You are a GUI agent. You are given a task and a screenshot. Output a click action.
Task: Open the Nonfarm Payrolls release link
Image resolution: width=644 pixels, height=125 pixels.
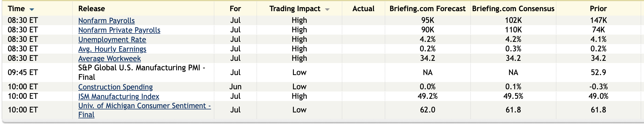click(x=106, y=21)
